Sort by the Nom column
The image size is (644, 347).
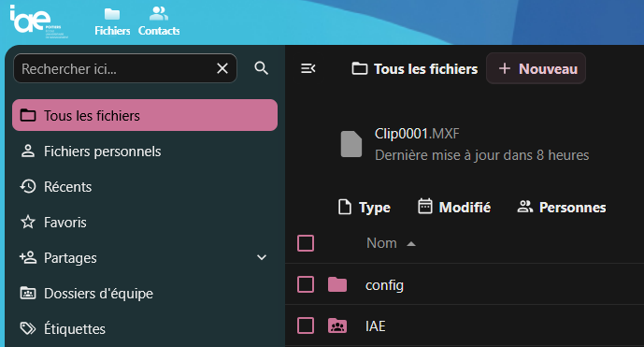381,243
